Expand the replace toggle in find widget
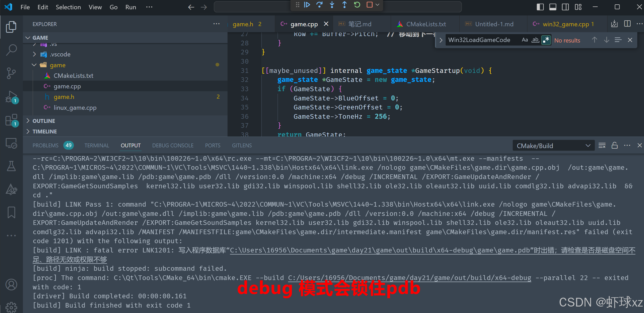The image size is (644, 313). click(441, 40)
